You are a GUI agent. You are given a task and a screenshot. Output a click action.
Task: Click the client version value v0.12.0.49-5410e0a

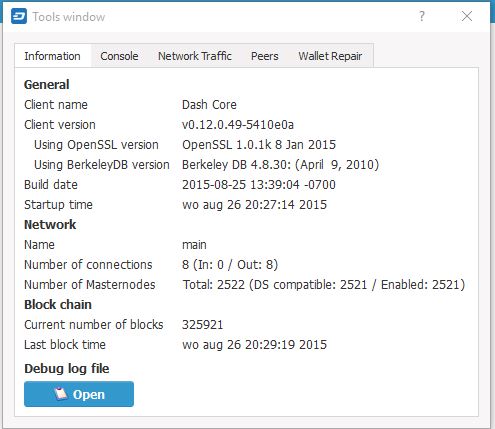point(238,125)
